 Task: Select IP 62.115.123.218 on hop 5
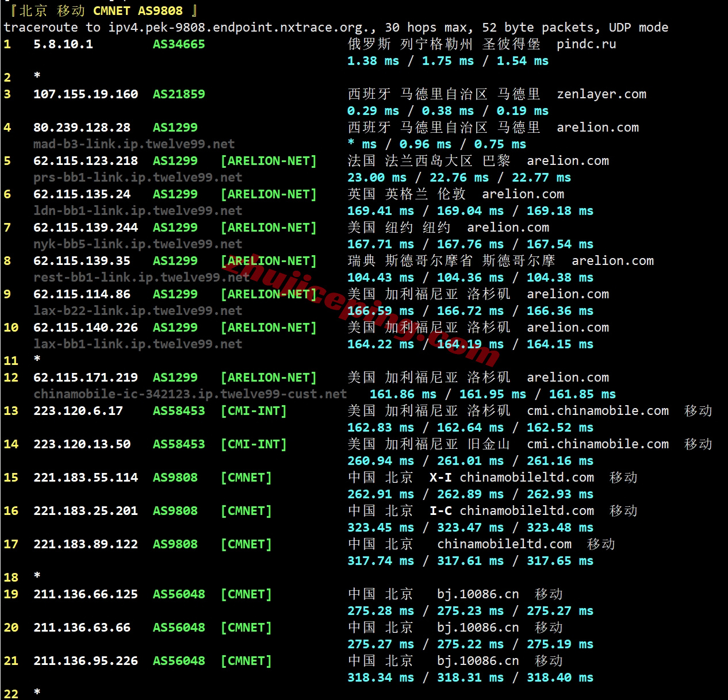pyautogui.click(x=85, y=161)
